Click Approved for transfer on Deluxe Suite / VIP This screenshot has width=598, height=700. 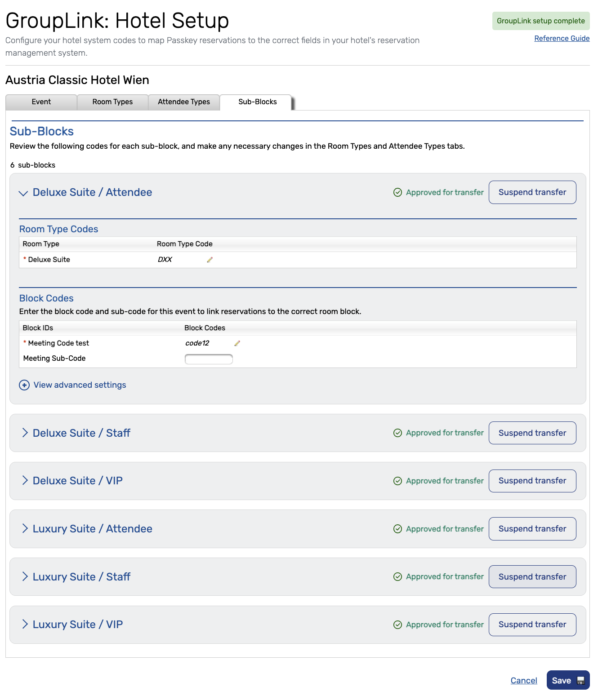445,481
